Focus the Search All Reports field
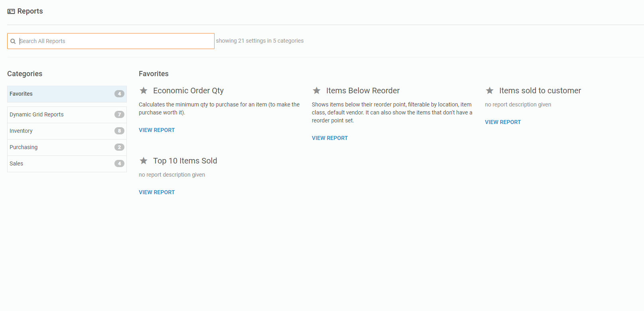The height and width of the screenshot is (311, 644). pyautogui.click(x=116, y=41)
